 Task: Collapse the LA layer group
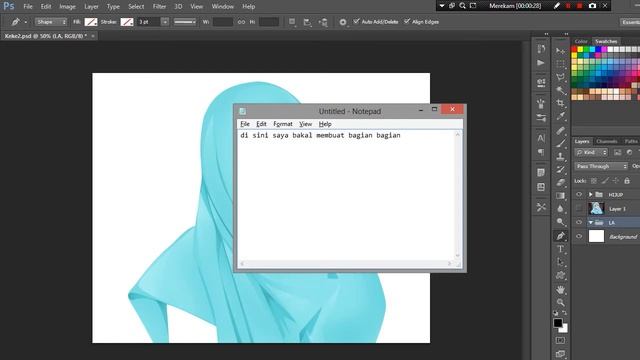pyautogui.click(x=591, y=222)
